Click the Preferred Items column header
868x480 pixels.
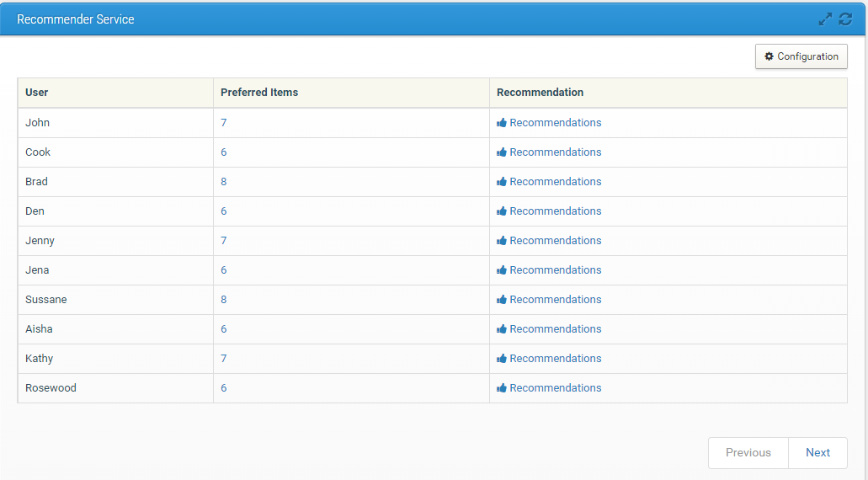[259, 93]
